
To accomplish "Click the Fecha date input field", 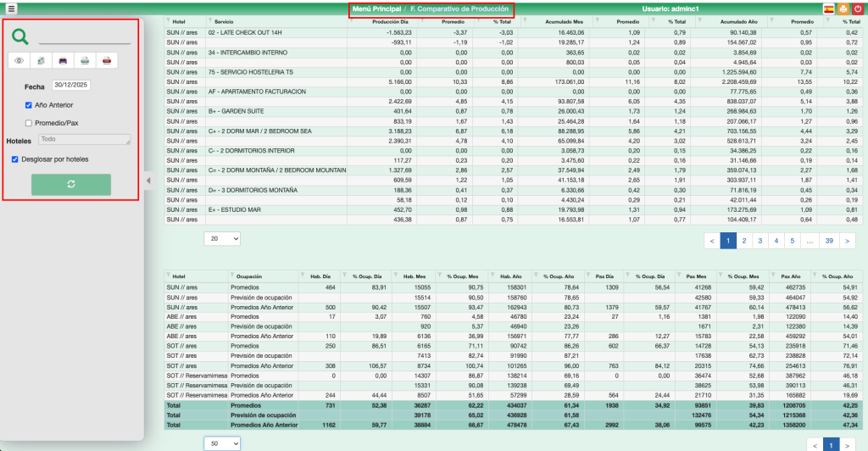I will click(72, 86).
